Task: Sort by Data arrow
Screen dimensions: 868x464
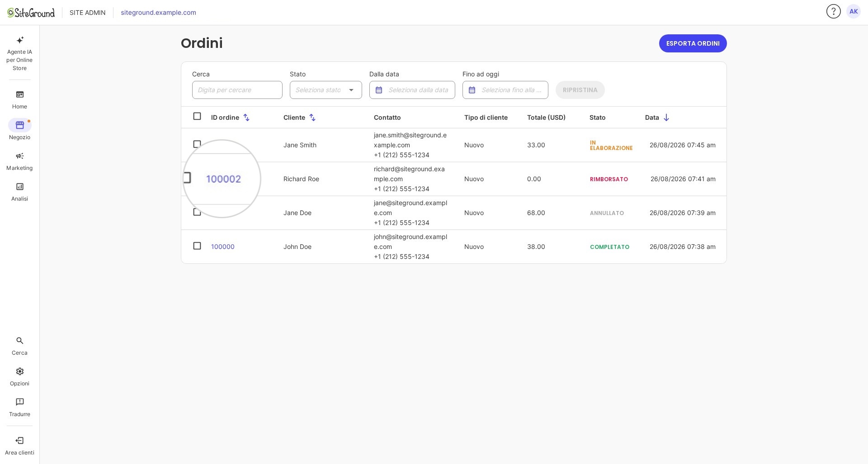Action: click(x=666, y=117)
